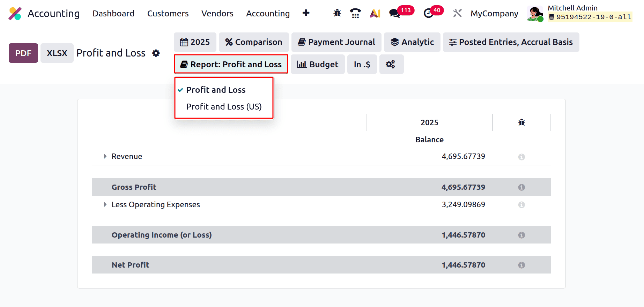
Task: Click the Mitchell Admin avatar
Action: pyautogui.click(x=535, y=14)
